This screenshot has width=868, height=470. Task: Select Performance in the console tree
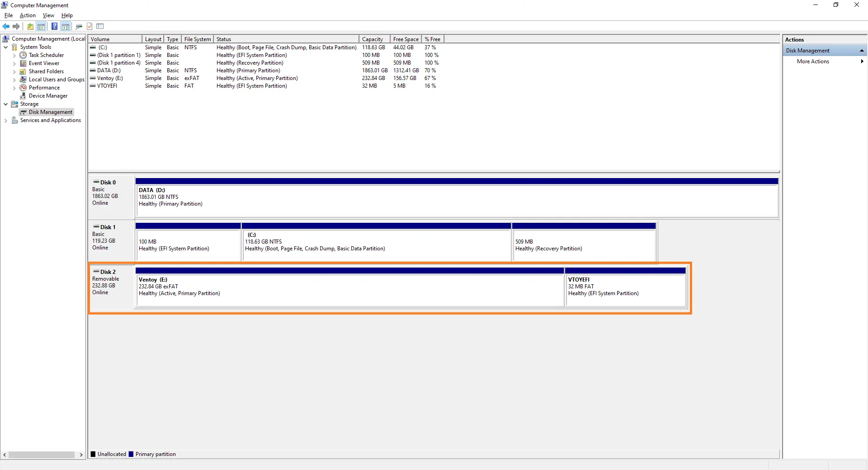pos(44,88)
